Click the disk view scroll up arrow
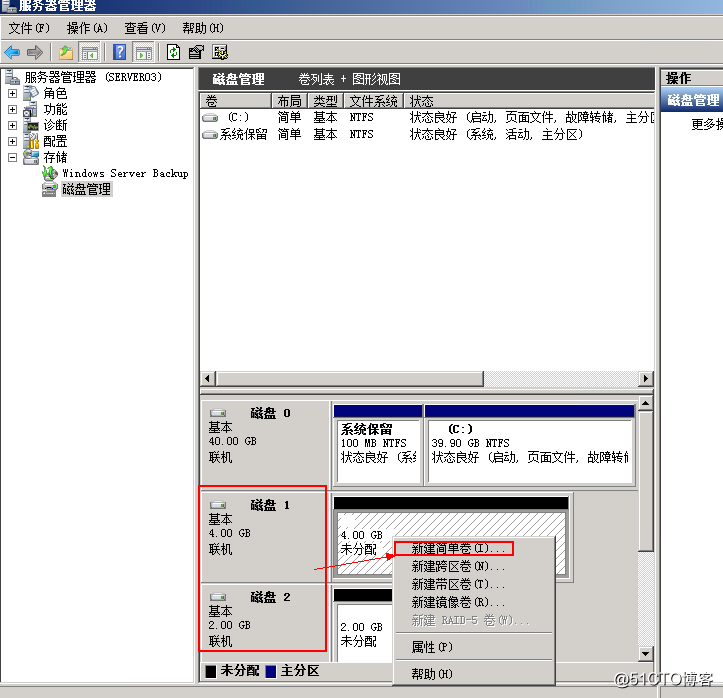 coord(646,404)
